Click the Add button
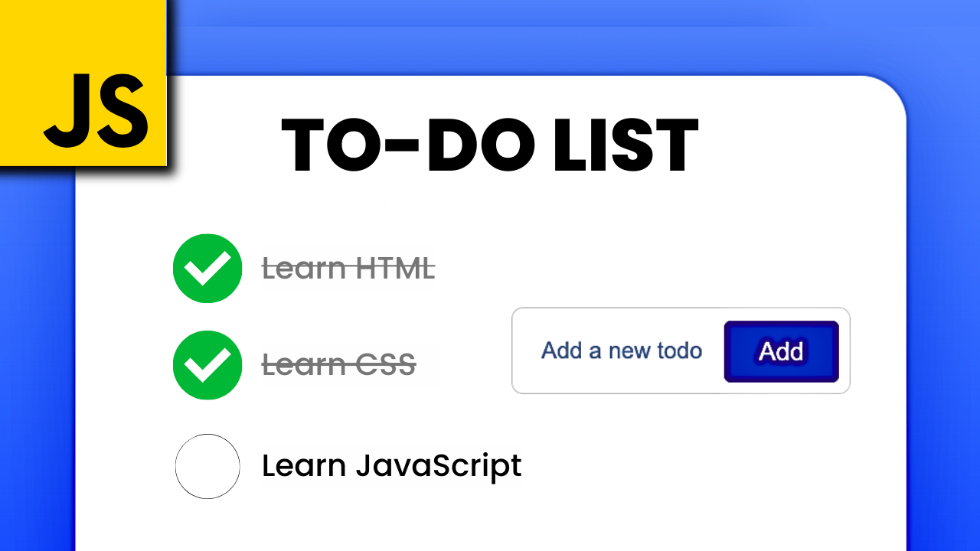980x551 pixels. [x=781, y=351]
